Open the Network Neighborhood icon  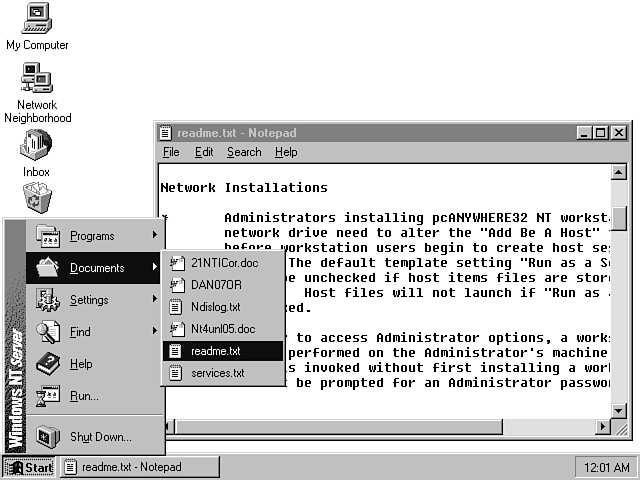[x=37, y=79]
